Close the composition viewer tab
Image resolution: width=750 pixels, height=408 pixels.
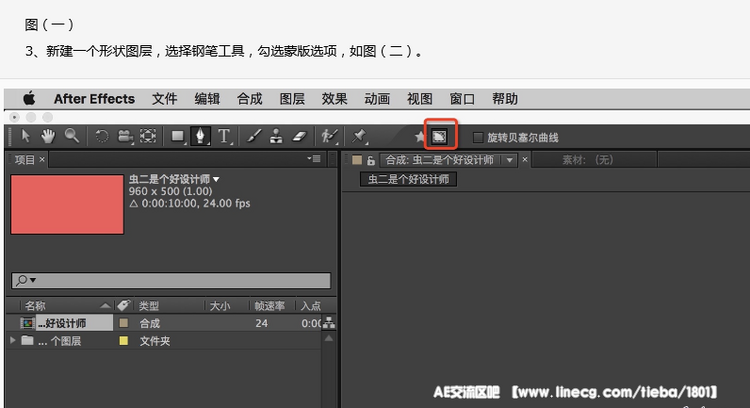point(525,159)
